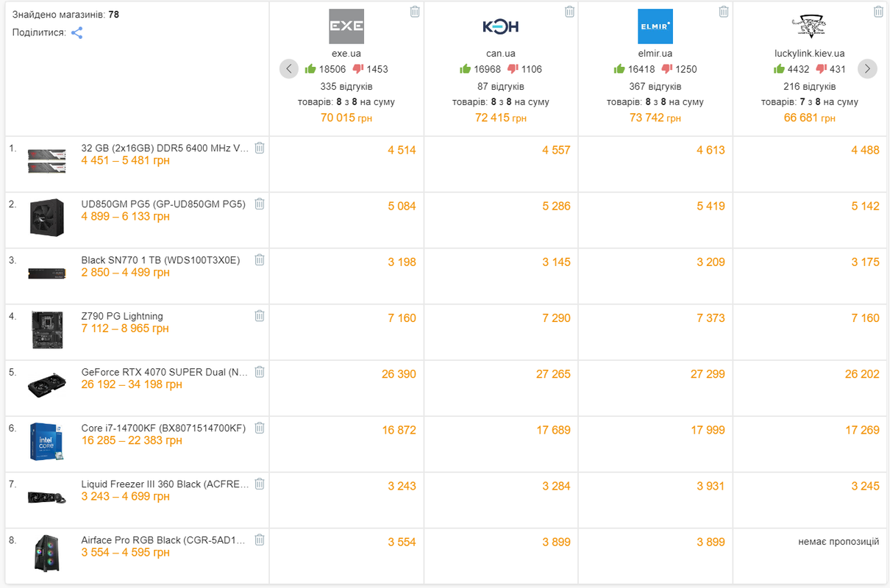The width and height of the screenshot is (890, 588).
Task: Delete the Z790 PG Lightning motherboard row
Action: (x=260, y=316)
